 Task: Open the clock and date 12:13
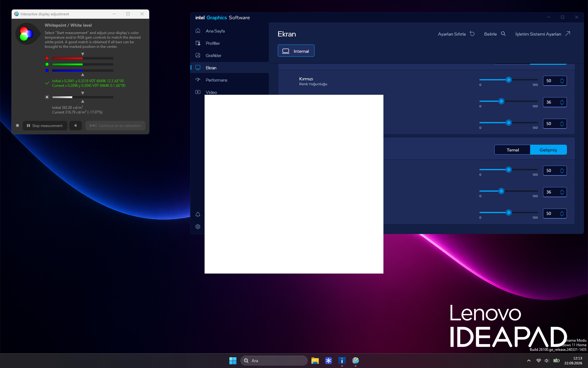tap(573, 361)
